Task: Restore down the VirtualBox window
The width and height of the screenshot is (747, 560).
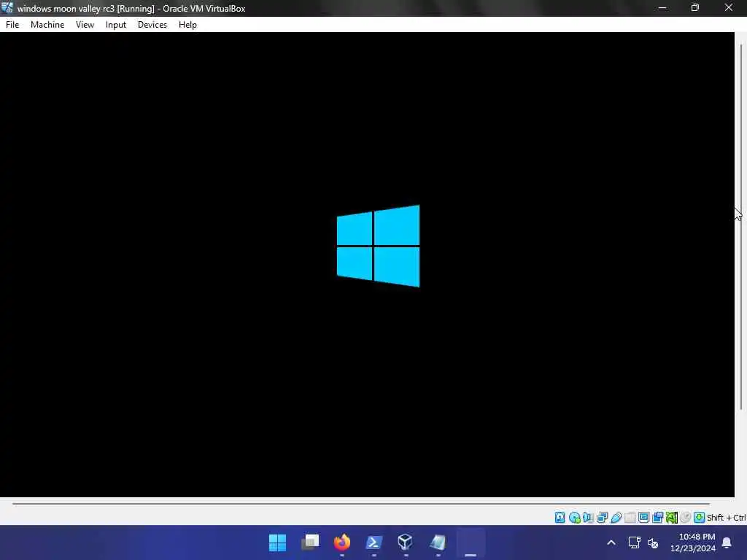Action: pyautogui.click(x=695, y=8)
